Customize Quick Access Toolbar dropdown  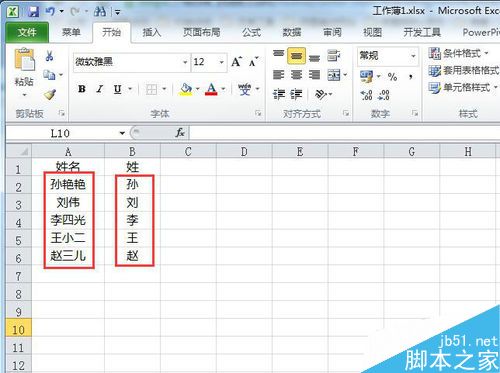[x=117, y=12]
